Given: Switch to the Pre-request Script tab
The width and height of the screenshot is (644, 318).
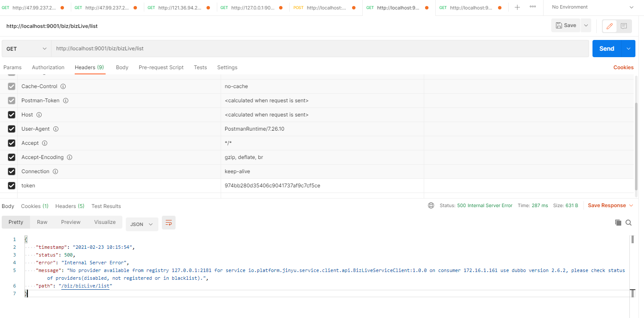Looking at the screenshot, I should click(x=161, y=67).
